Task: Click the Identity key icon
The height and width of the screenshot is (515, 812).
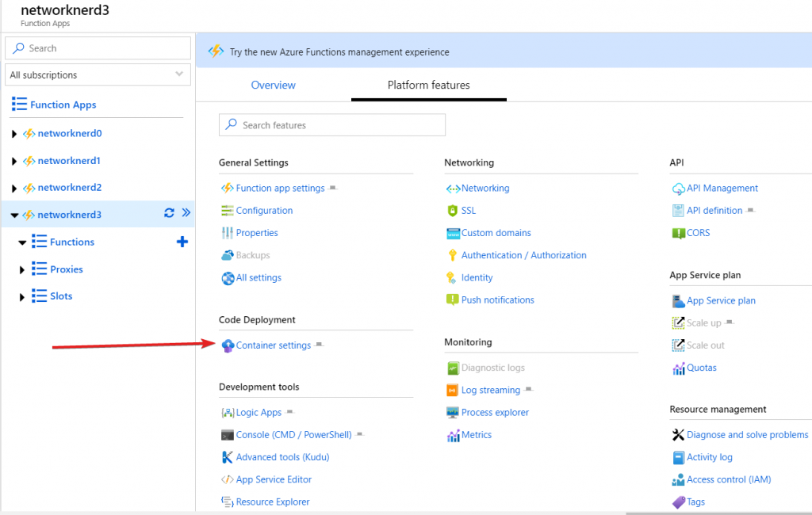Action: point(451,277)
